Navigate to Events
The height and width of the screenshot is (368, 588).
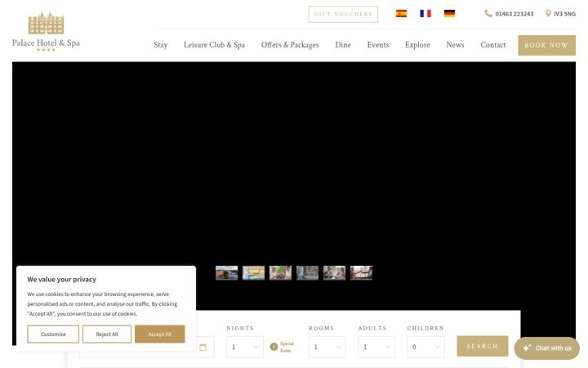tap(377, 45)
